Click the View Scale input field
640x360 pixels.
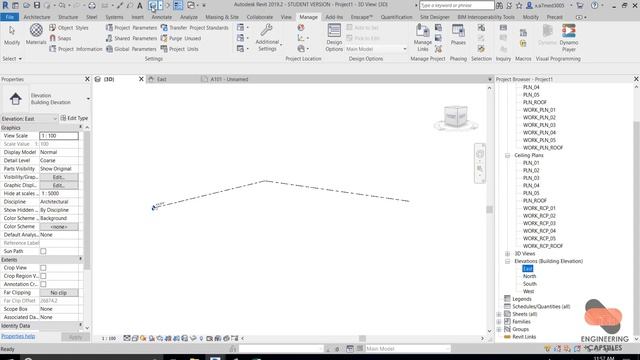click(59, 136)
